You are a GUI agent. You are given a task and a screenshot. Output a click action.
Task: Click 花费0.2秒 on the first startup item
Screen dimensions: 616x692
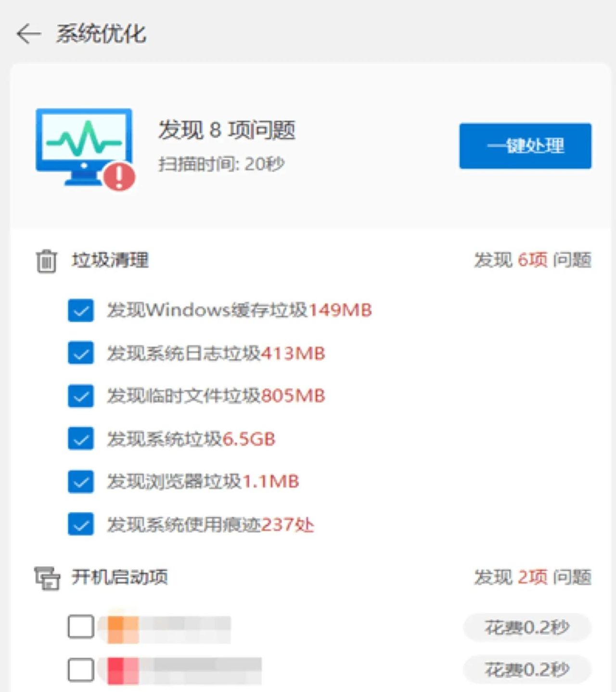[x=526, y=627]
